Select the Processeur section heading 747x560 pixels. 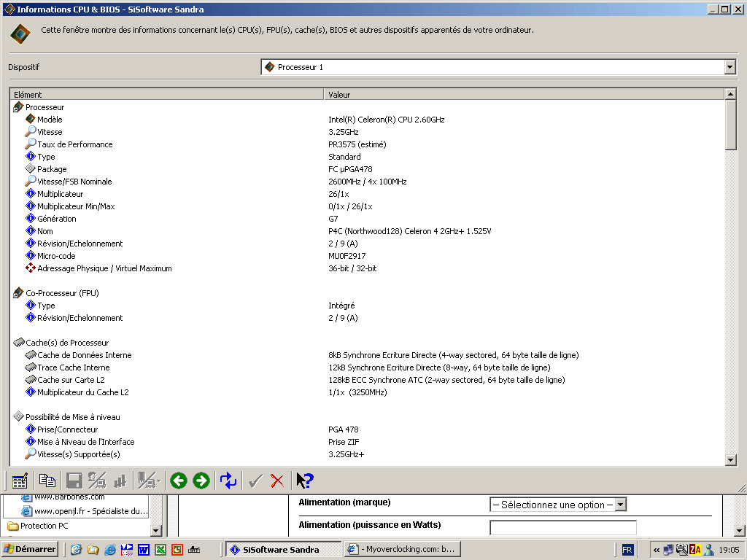point(39,107)
